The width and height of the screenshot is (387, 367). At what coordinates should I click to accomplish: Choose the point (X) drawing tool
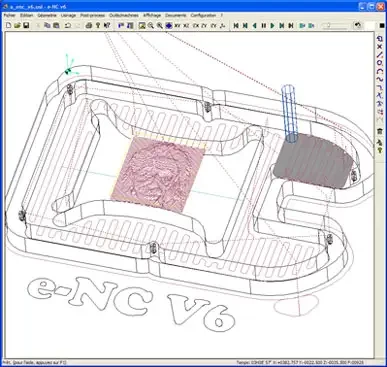tap(380, 47)
